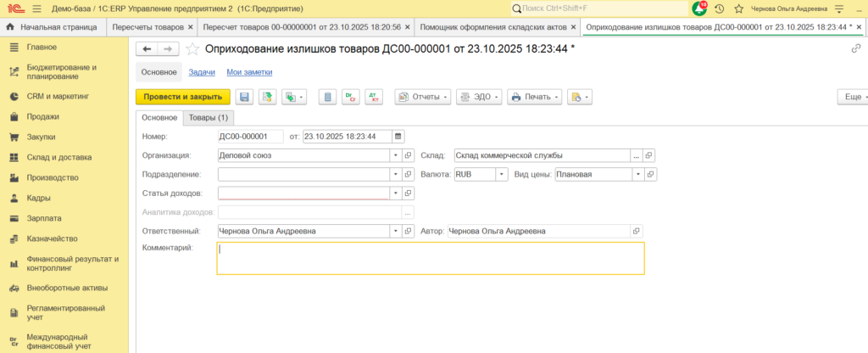Navigate back with left arrow button
This screenshot has width=868, height=353.
[147, 48]
